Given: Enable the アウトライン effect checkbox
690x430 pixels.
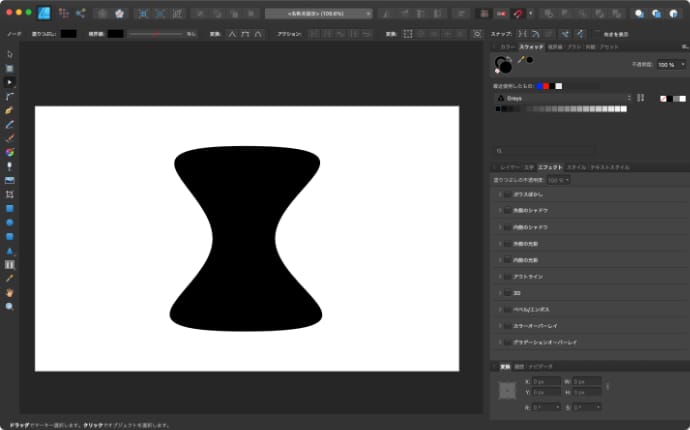Looking at the screenshot, I should (x=508, y=277).
